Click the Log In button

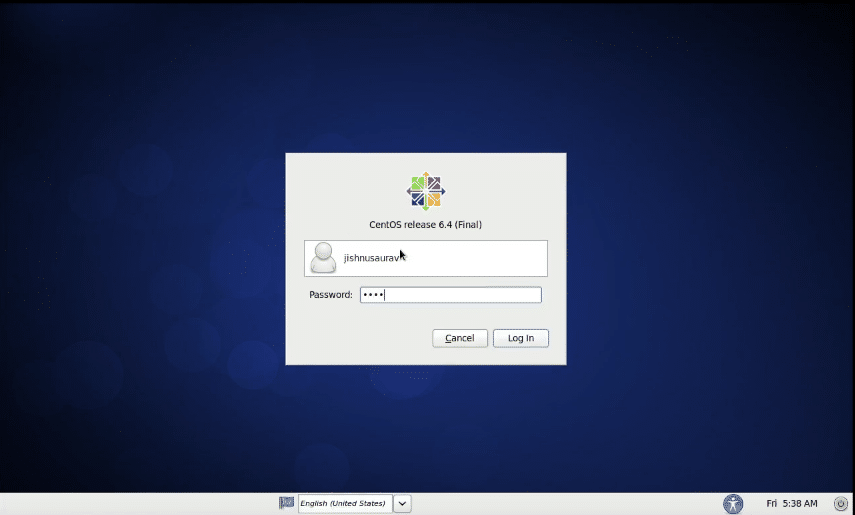pyautogui.click(x=521, y=338)
